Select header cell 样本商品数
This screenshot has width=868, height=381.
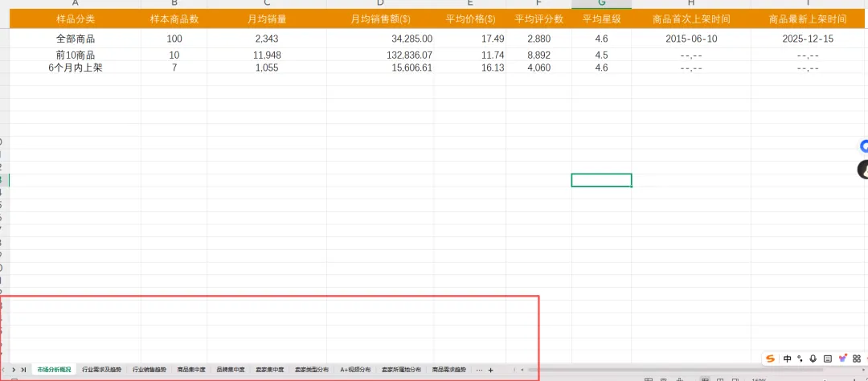[x=174, y=19]
